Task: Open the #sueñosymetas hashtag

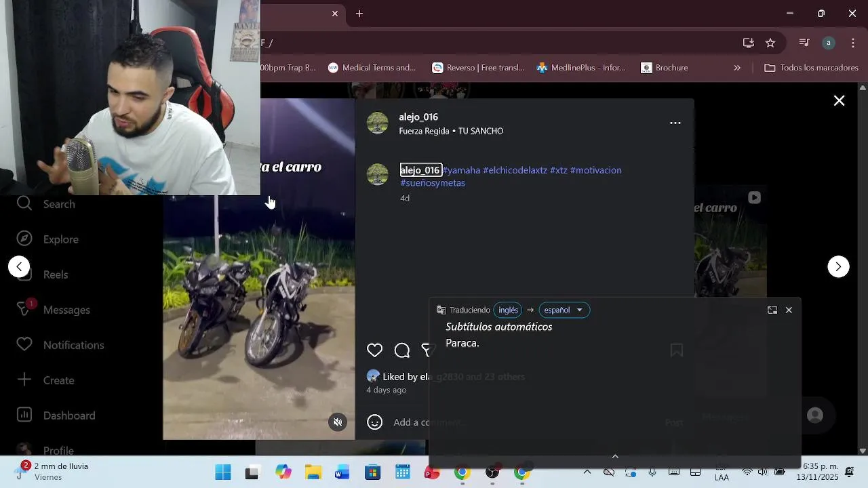Action: (x=433, y=183)
